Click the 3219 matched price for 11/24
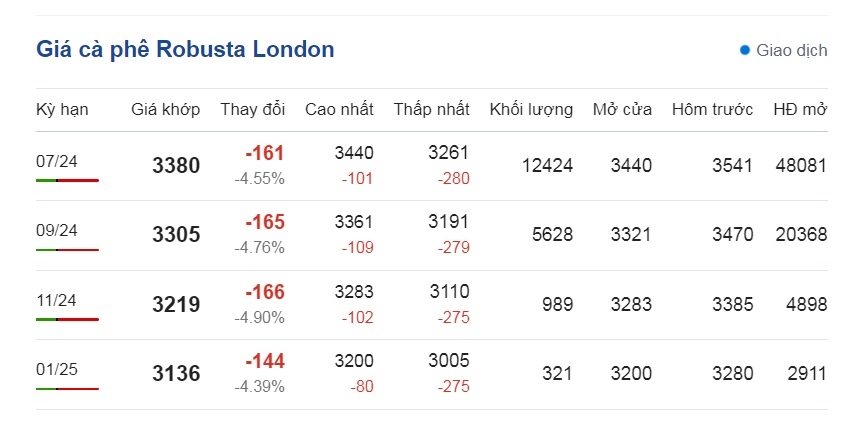 [176, 304]
